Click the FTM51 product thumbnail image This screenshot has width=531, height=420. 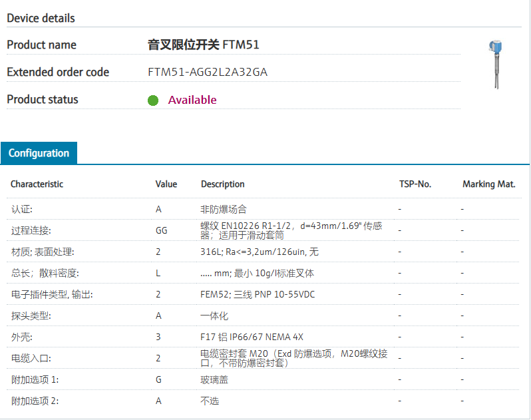495,65
